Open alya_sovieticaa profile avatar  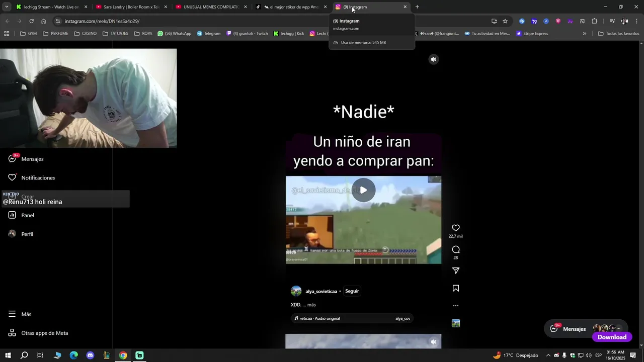click(x=296, y=291)
